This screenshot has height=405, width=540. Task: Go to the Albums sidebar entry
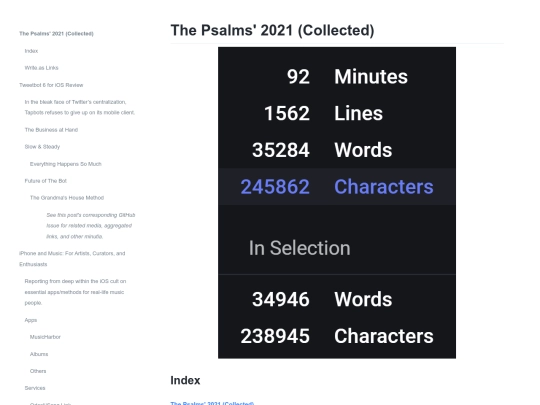click(39, 354)
